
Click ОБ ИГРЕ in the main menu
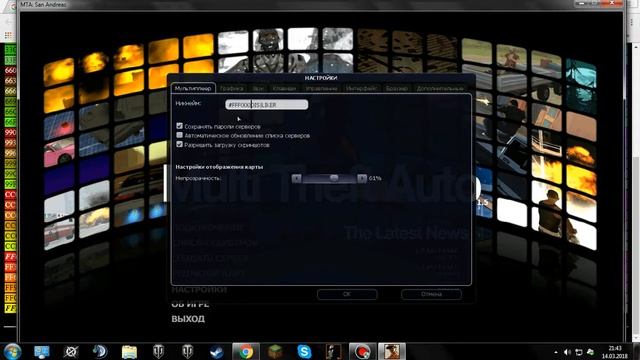190,304
